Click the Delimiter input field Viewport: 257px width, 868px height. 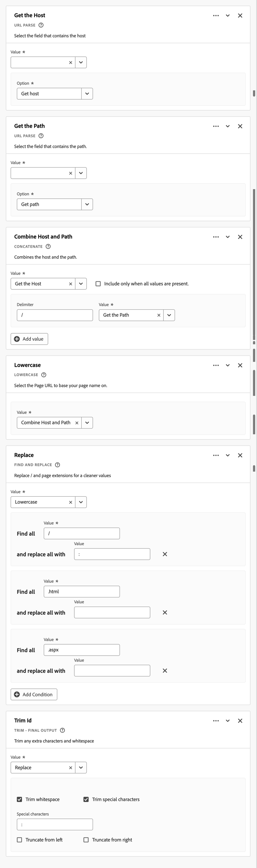click(55, 315)
